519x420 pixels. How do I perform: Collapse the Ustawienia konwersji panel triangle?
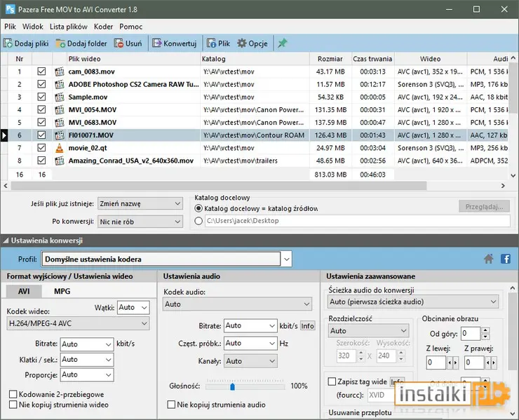coord(6,241)
